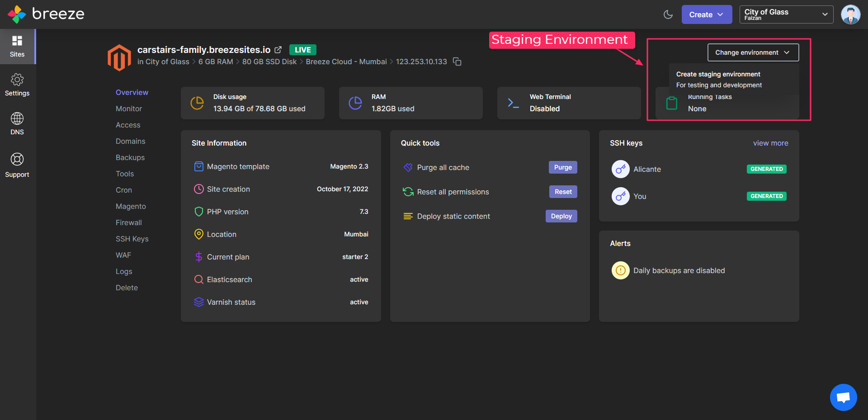The image size is (868, 420).
Task: Click the Purge all cache icon
Action: (408, 167)
